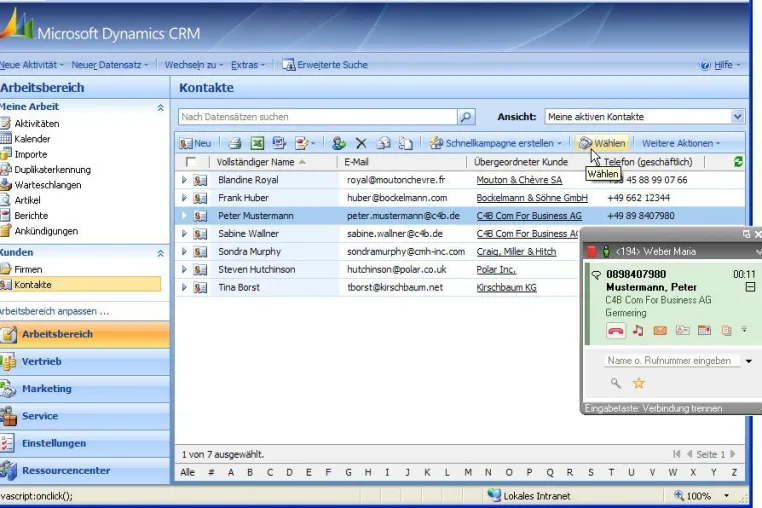Collapse the Kunden section
The image size is (762, 508).
[160, 253]
